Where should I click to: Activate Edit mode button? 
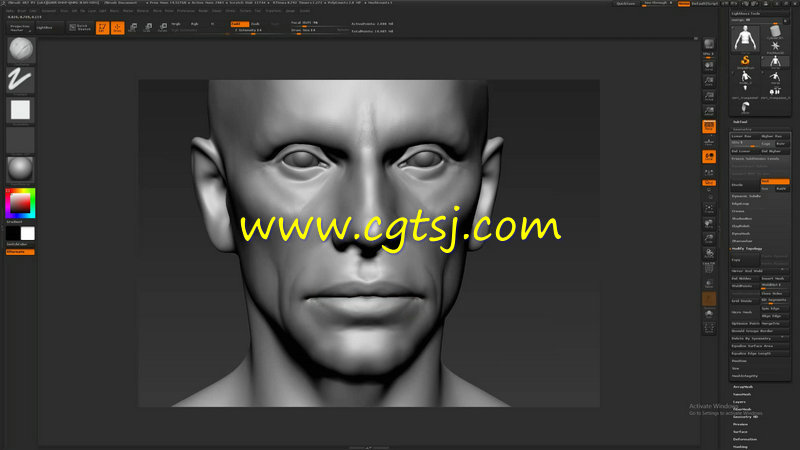[103, 28]
